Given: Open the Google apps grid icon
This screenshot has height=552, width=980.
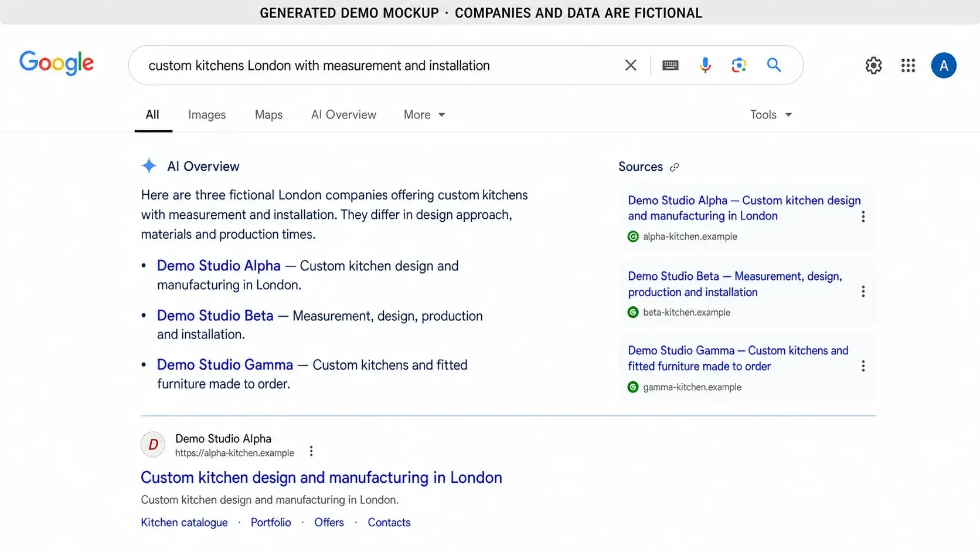Looking at the screenshot, I should tap(908, 65).
